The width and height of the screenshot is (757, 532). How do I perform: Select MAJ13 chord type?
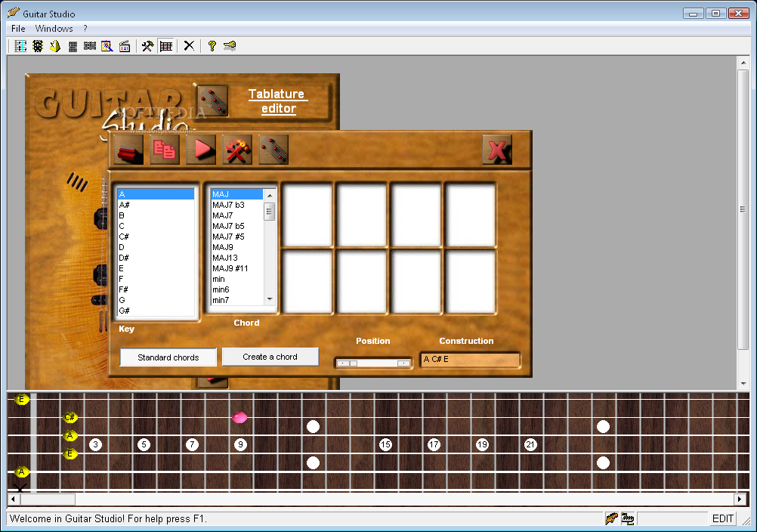click(237, 258)
